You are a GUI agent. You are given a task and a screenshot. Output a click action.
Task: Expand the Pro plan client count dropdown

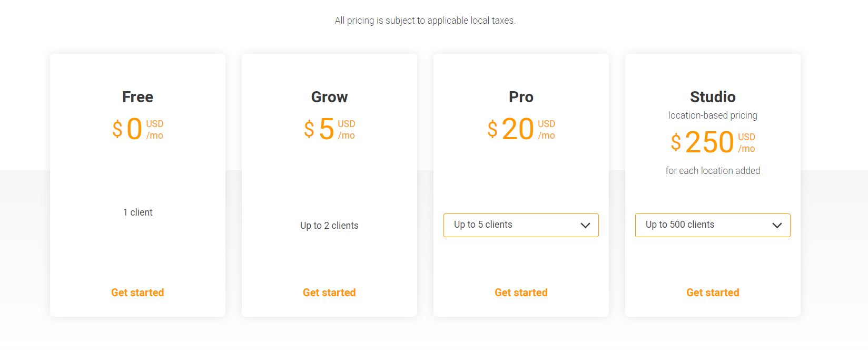pos(520,225)
